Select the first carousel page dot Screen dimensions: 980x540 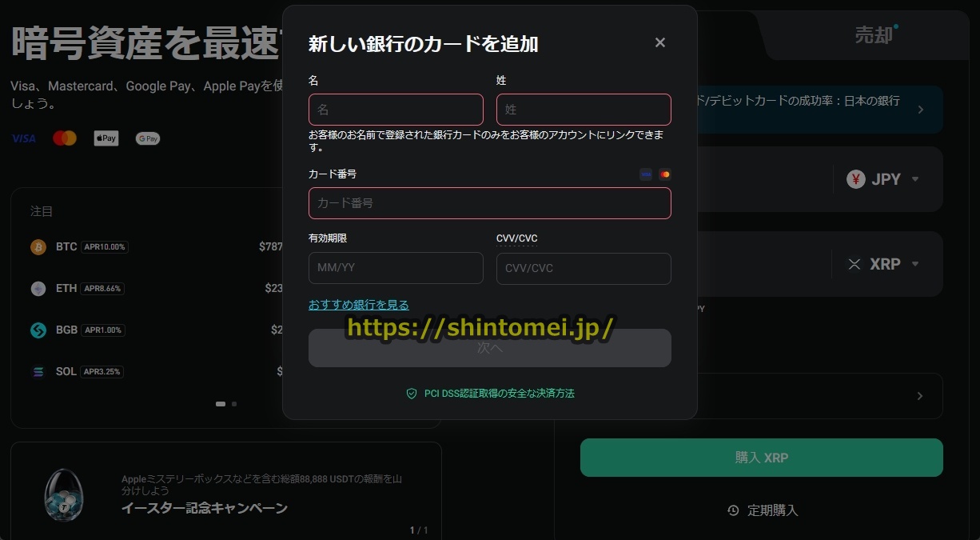(x=221, y=404)
